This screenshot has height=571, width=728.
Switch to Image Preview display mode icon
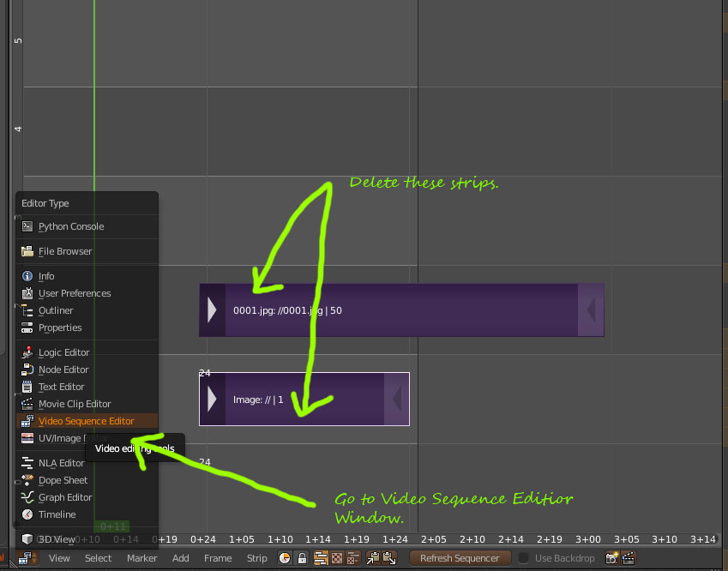[335, 557]
